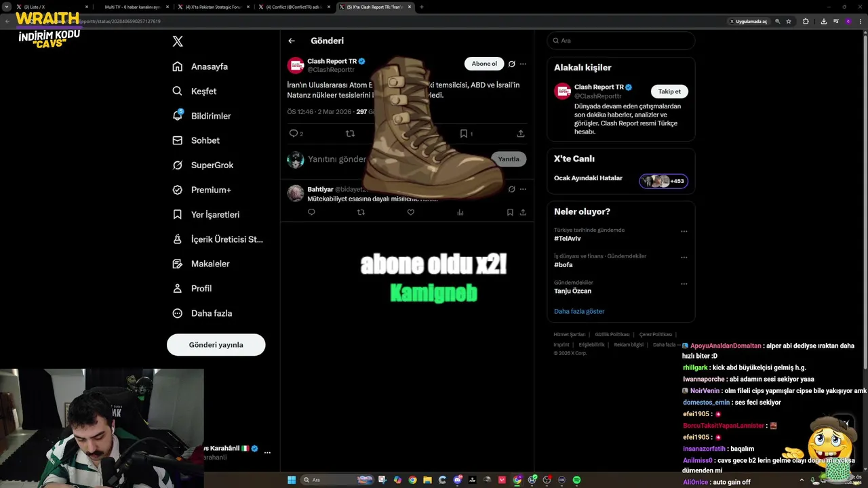
Task: Open Yer İşaretleri bookmarks
Action: tap(206, 214)
